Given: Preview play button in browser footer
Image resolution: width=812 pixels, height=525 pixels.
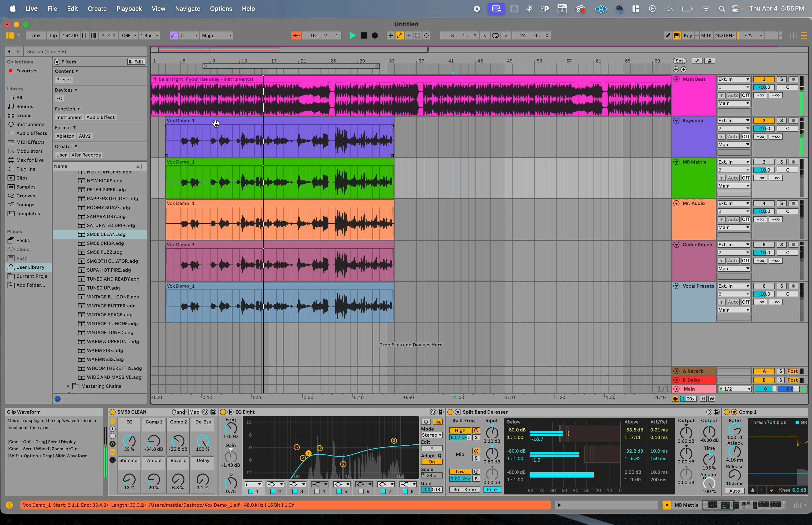Looking at the screenshot, I should (x=58, y=399).
